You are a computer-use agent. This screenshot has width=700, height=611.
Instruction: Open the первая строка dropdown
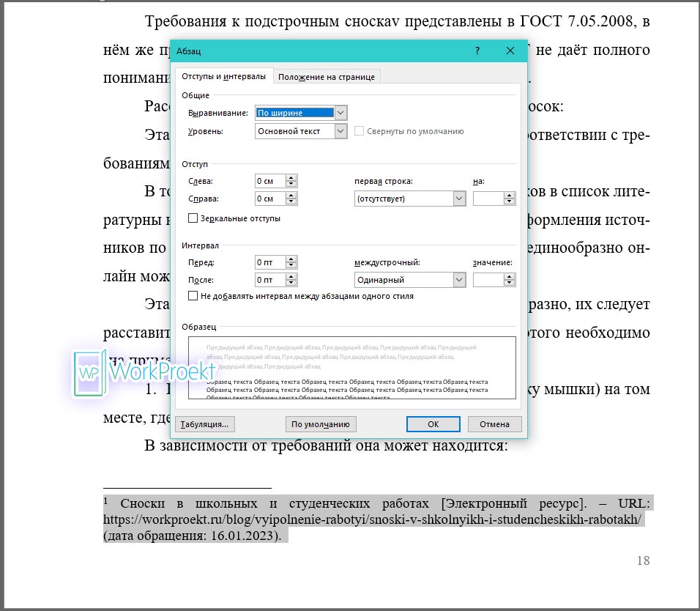(458, 198)
